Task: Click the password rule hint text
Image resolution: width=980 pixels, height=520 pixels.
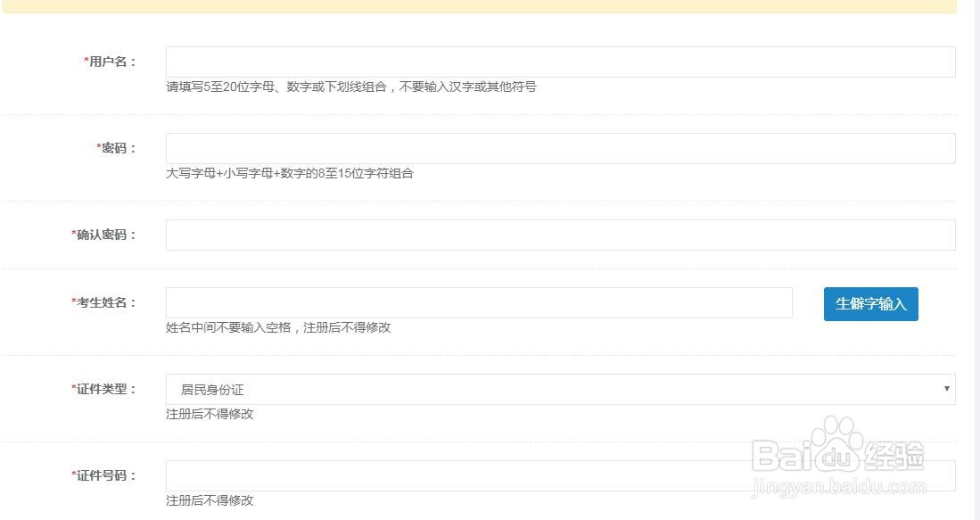Action: point(292,174)
